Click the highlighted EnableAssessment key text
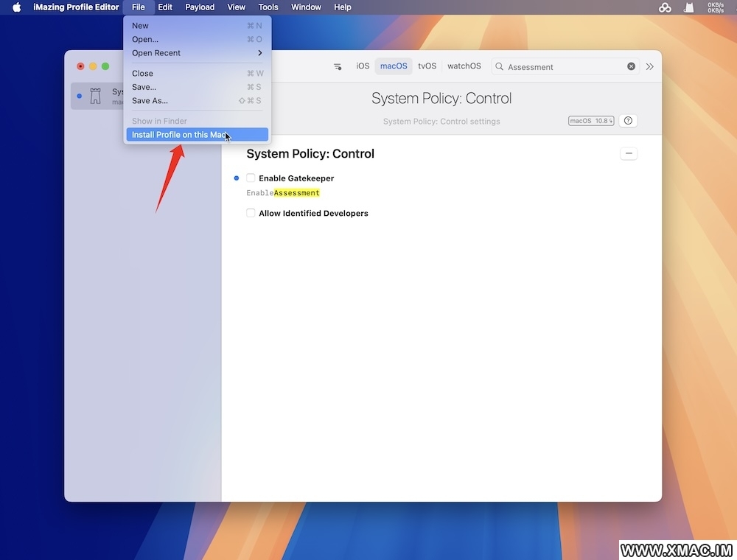Screen dimensions: 737x560 [283, 193]
